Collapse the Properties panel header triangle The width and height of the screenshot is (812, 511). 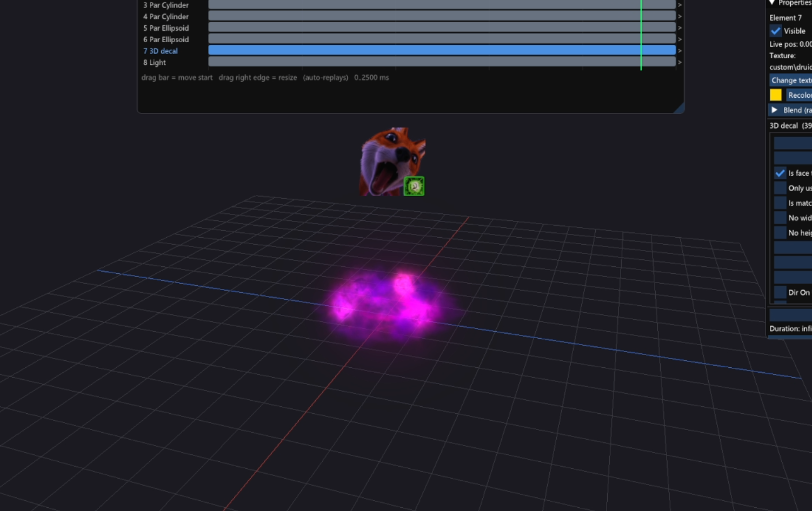pos(772,3)
